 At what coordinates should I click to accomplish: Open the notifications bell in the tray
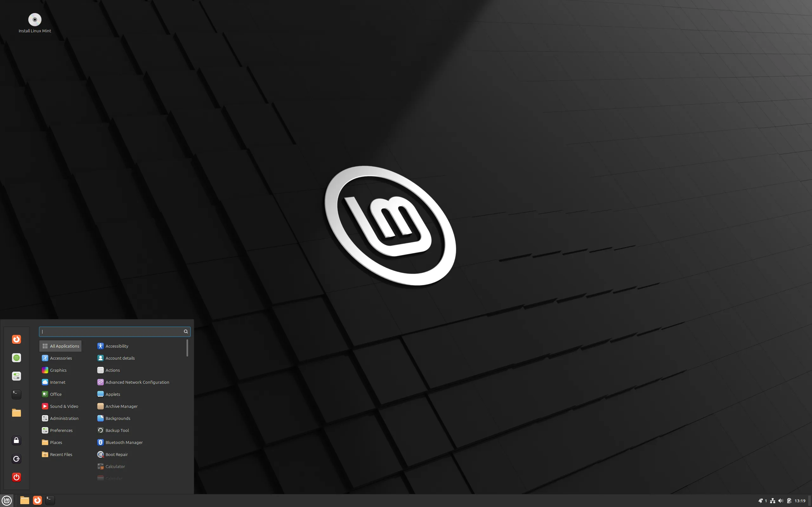760,500
